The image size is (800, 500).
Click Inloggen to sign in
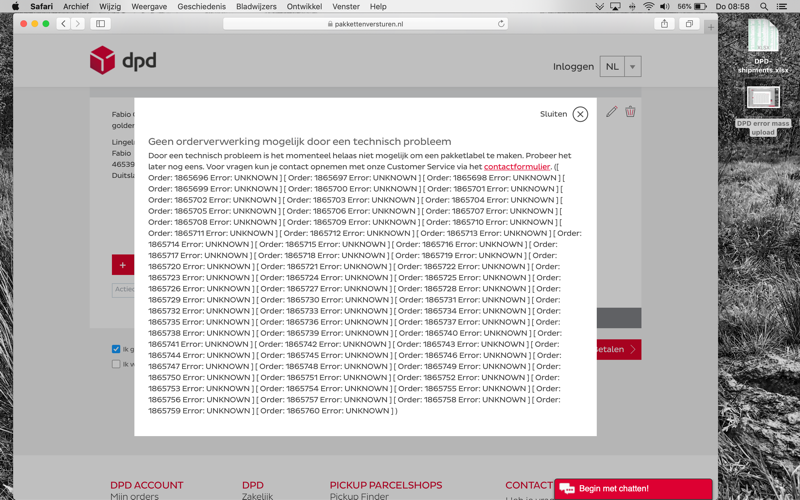(x=573, y=67)
